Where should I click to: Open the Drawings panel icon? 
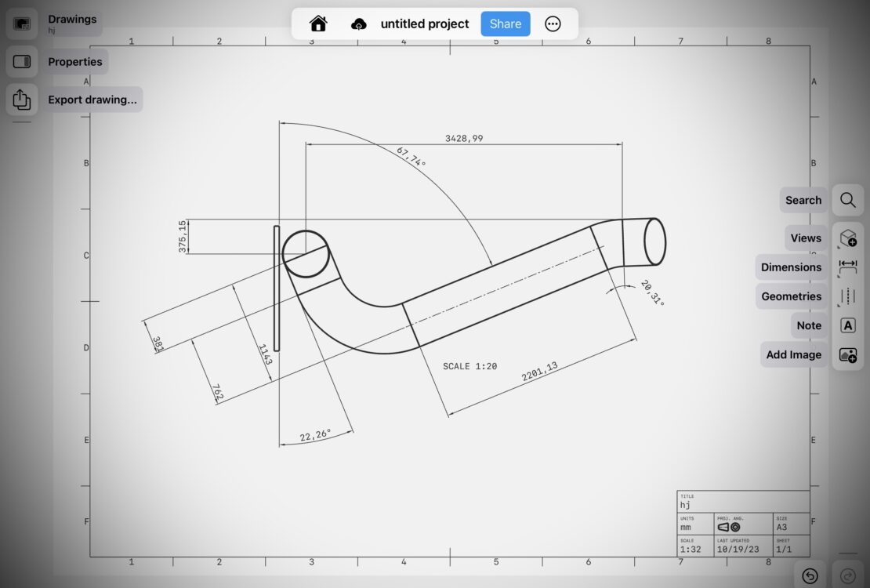[22, 24]
